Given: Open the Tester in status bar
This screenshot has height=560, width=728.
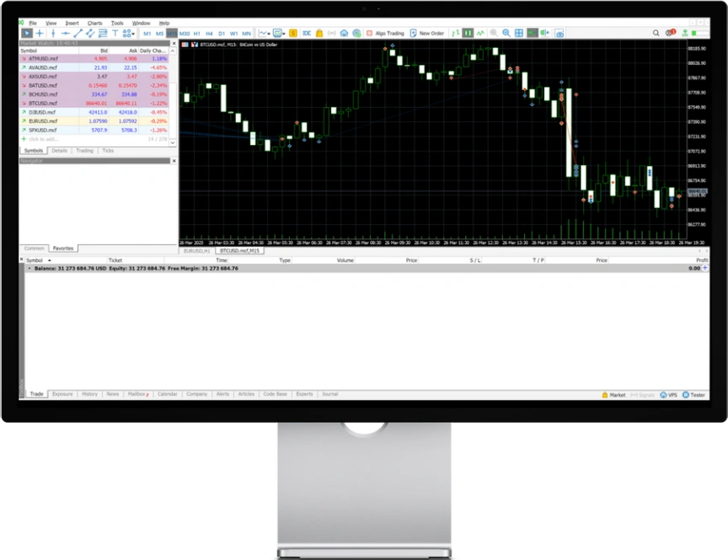Looking at the screenshot, I should (695, 394).
